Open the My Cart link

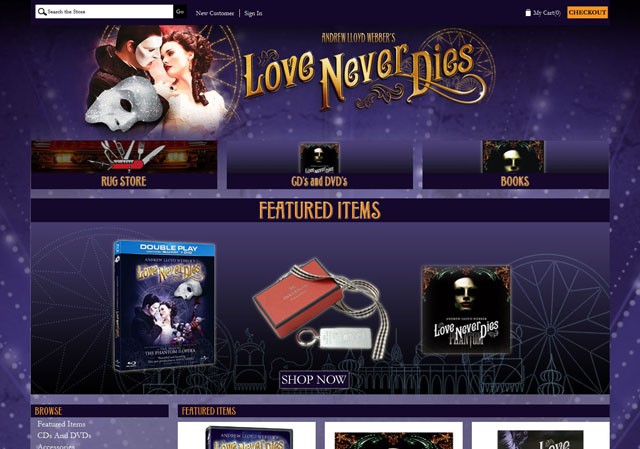tap(547, 13)
